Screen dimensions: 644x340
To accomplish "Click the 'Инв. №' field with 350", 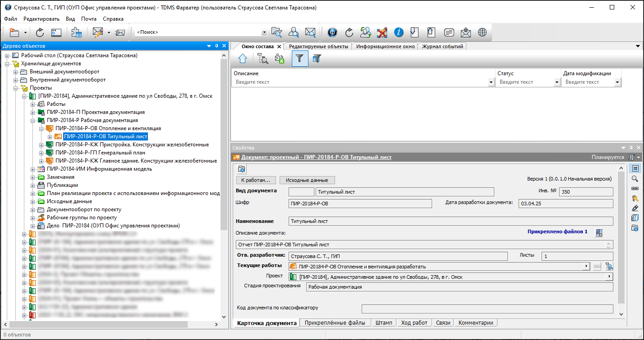I will coord(586,192).
